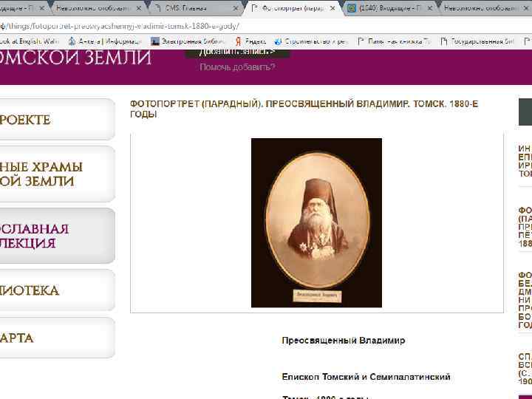
Task: Open the Памятная книжка bookmark
Action: click(x=394, y=41)
